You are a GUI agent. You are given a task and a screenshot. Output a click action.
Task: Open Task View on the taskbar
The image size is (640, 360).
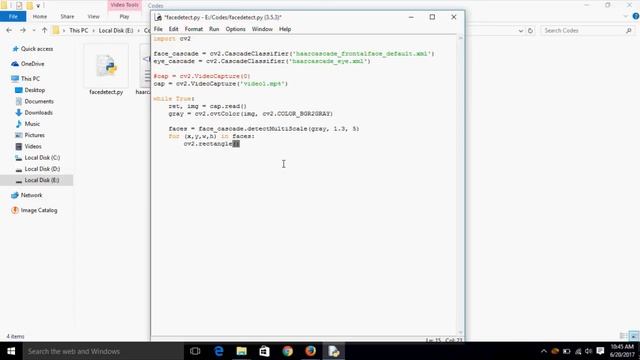tap(195, 351)
